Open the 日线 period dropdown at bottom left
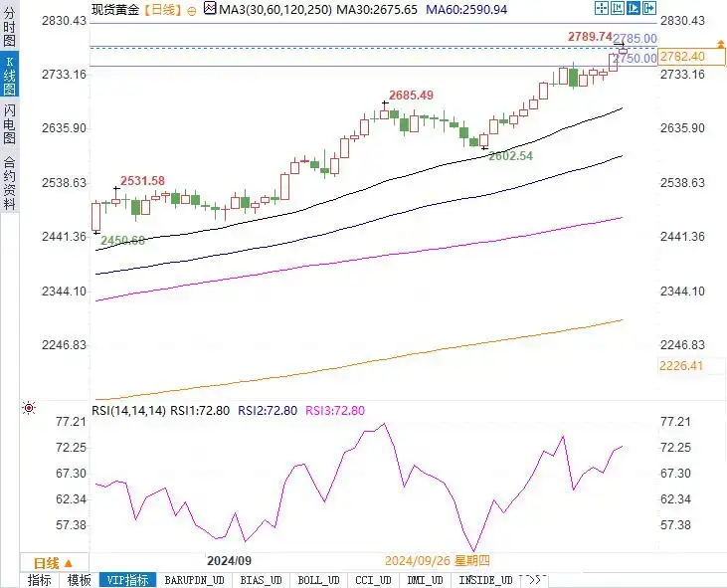727x588 pixels. (x=54, y=563)
